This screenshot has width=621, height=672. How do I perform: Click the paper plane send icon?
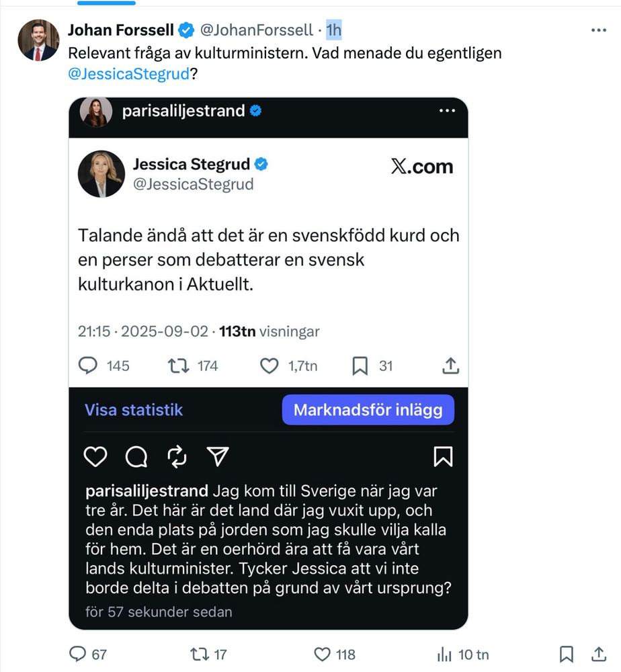[216, 456]
